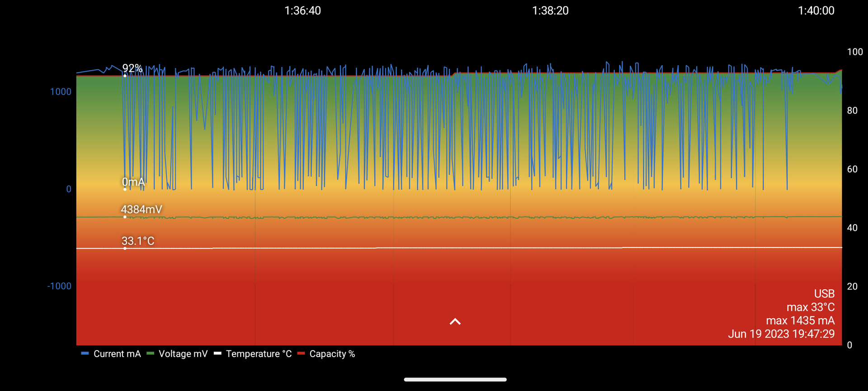Viewport: 868px width, 391px height.
Task: Toggle the Voltage mV series label
Action: pos(183,354)
